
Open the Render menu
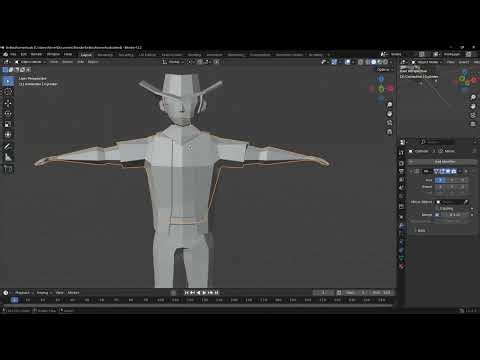(36, 54)
